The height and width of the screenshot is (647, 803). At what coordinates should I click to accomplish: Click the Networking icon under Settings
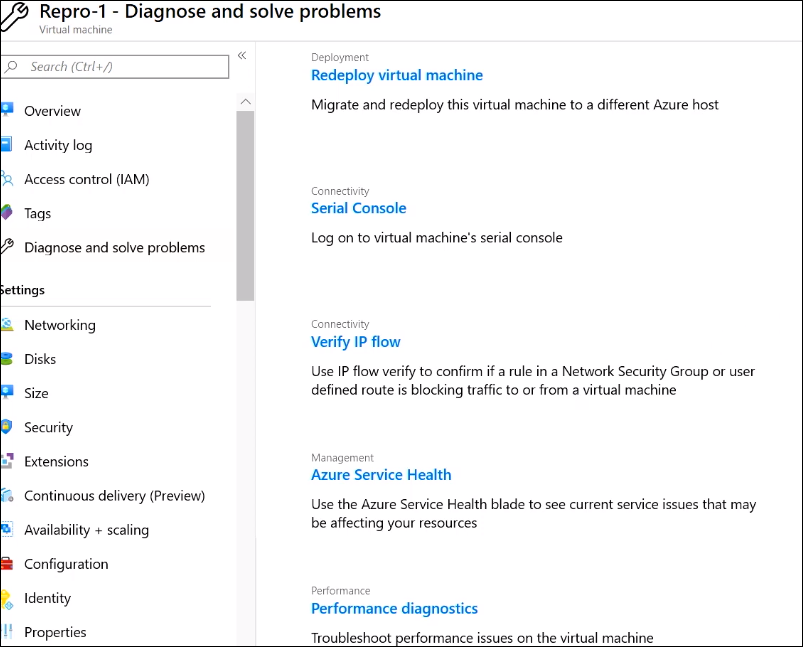click(x=6, y=325)
